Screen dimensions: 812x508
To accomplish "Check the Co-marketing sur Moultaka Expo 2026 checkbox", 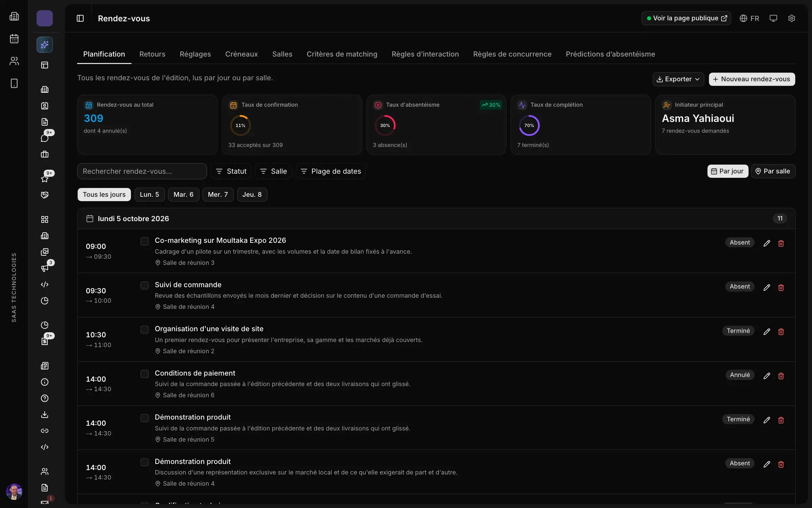I will click(x=144, y=241).
